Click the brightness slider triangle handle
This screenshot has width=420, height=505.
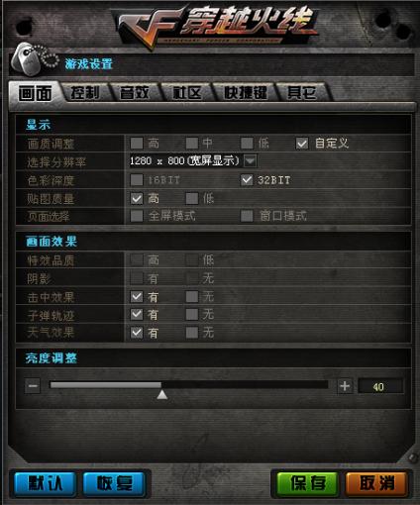[161, 394]
